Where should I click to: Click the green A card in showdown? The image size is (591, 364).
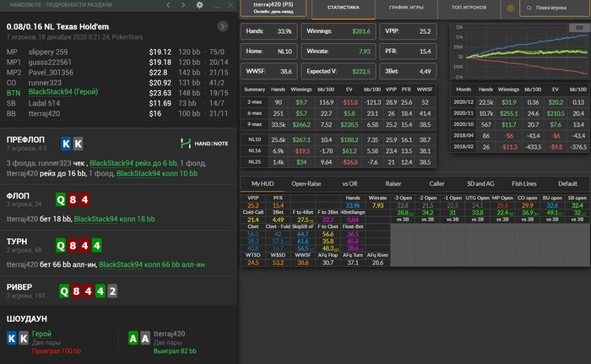click(133, 339)
